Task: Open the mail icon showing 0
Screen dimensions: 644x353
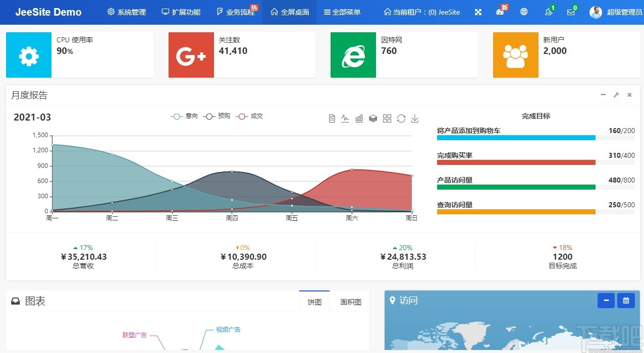Action: point(571,12)
